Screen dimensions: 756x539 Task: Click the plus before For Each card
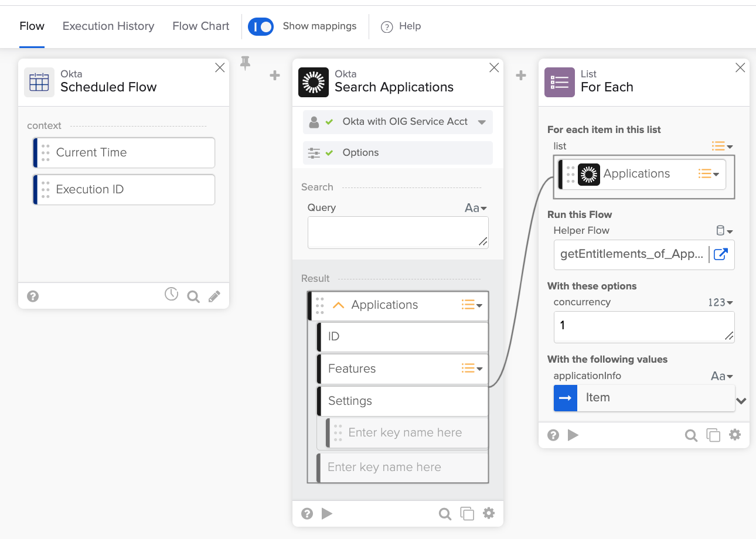pyautogui.click(x=520, y=76)
